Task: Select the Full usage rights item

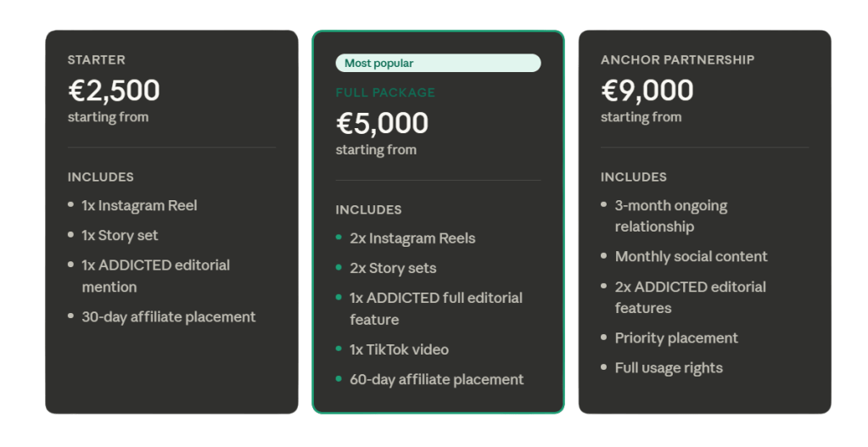Action: point(669,368)
